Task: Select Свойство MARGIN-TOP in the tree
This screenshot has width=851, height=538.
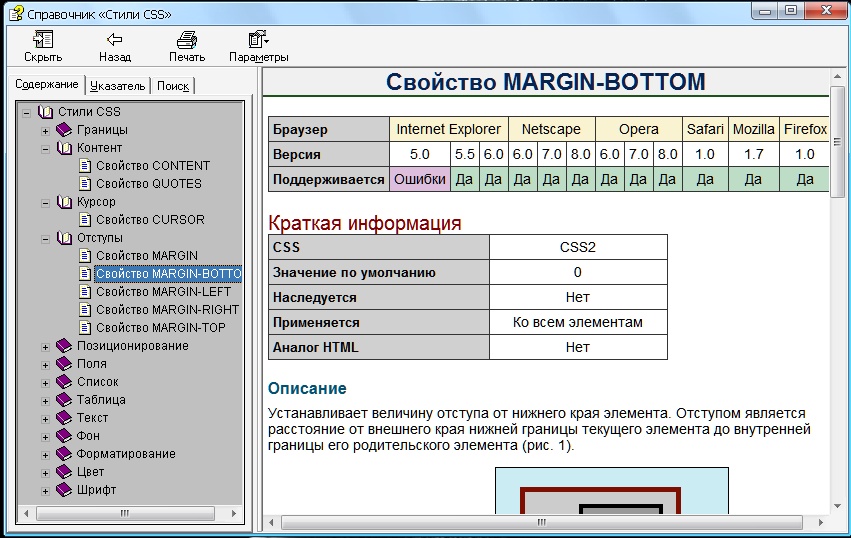Action: [x=160, y=328]
